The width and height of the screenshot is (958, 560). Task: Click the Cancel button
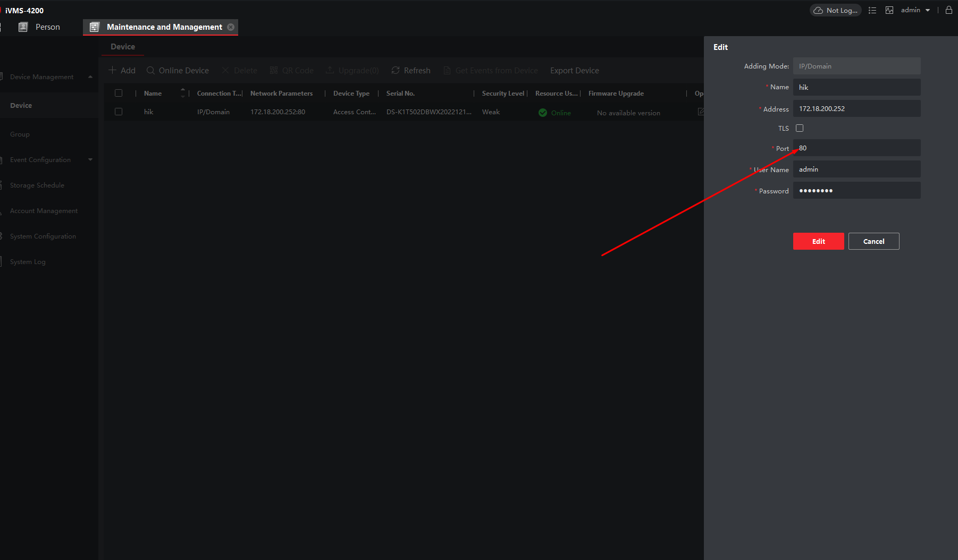(x=873, y=241)
